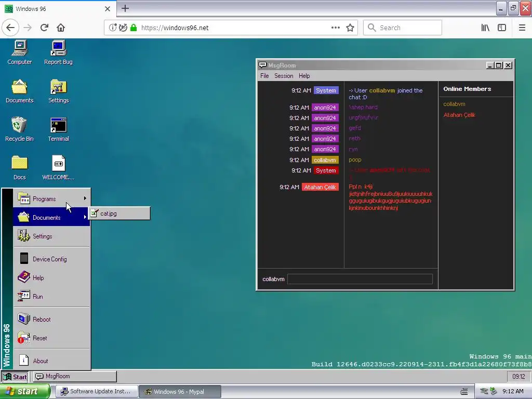
Task: Maximize the MsgRoom window
Action: [x=499, y=65]
